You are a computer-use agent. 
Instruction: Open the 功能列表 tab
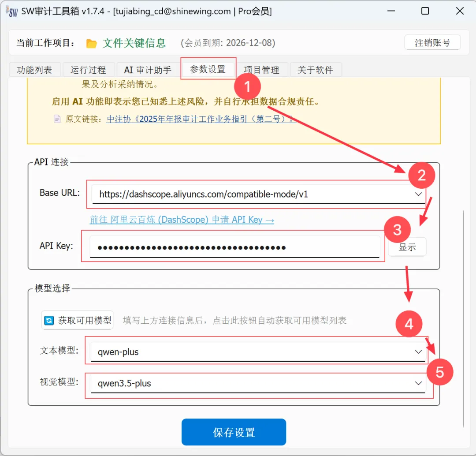35,70
